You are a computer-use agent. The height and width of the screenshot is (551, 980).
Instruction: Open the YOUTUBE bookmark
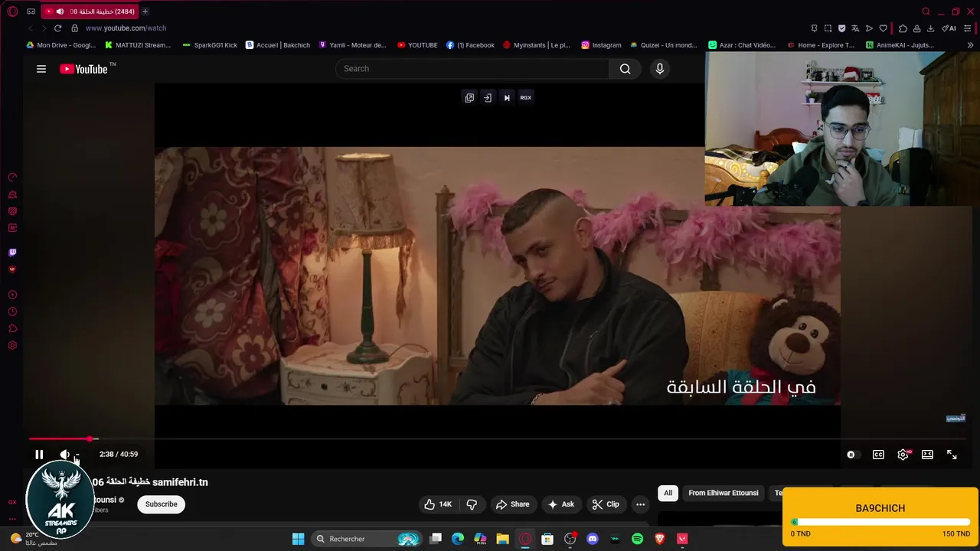[x=416, y=45]
